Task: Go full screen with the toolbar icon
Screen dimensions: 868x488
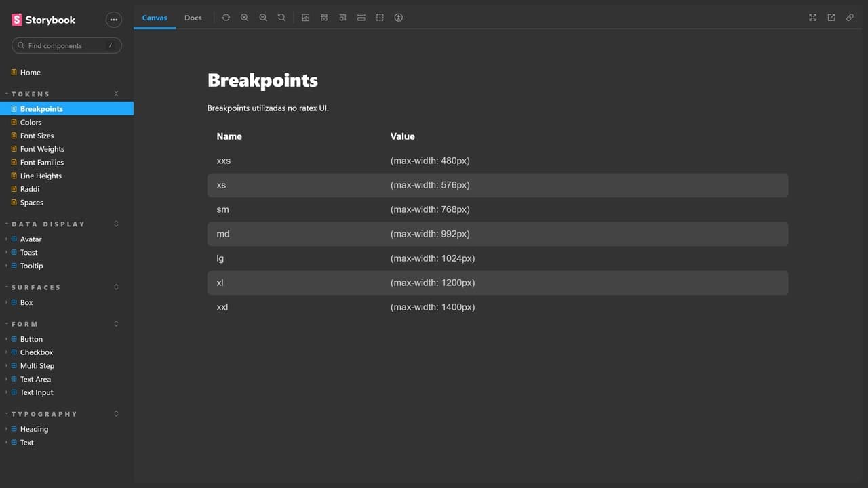Action: [x=812, y=18]
